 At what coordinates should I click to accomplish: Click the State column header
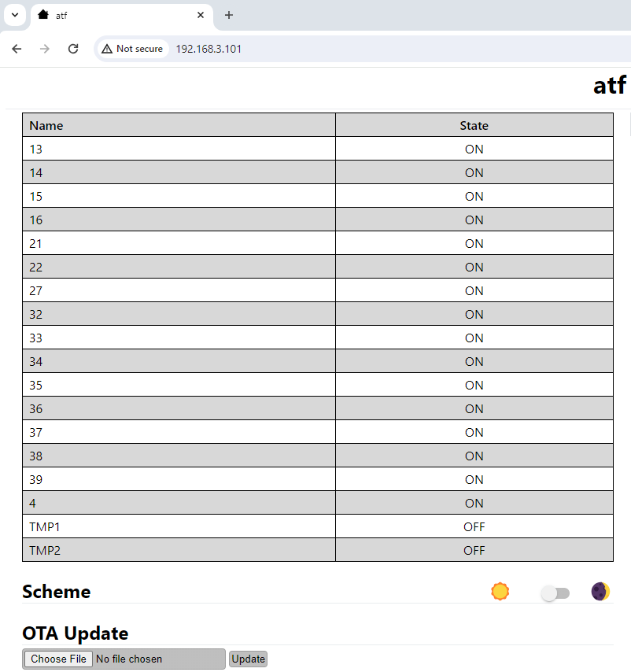[474, 125]
